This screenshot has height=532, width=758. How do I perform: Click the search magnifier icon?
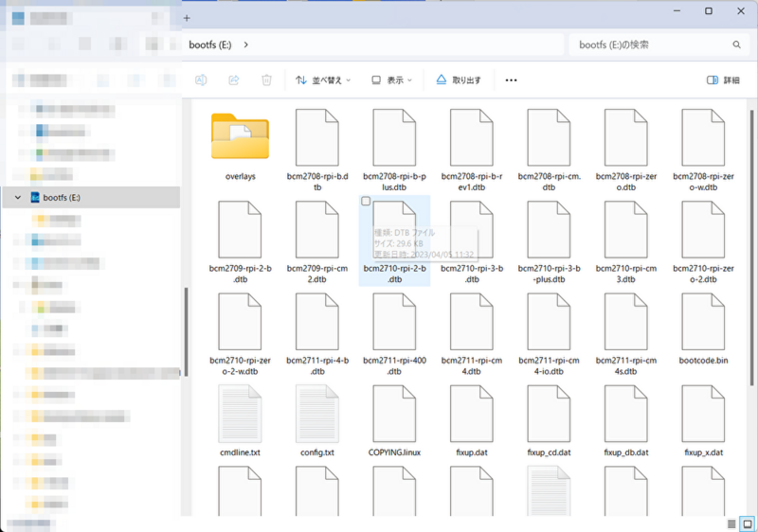[x=736, y=44]
